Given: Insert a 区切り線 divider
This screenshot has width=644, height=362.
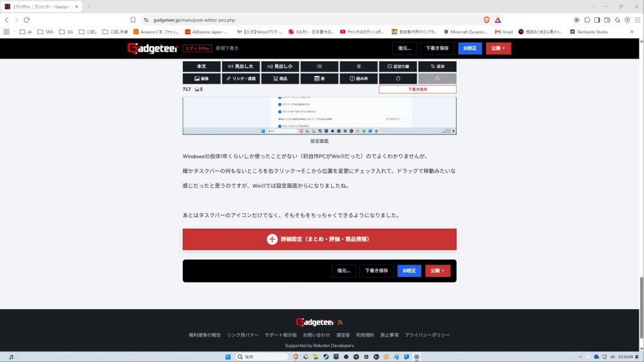Looking at the screenshot, I should point(397,66).
